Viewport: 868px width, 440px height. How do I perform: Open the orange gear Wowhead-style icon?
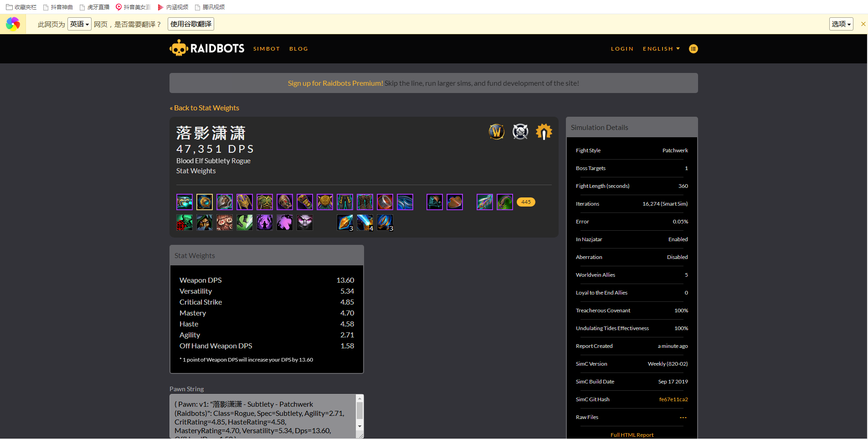(544, 132)
